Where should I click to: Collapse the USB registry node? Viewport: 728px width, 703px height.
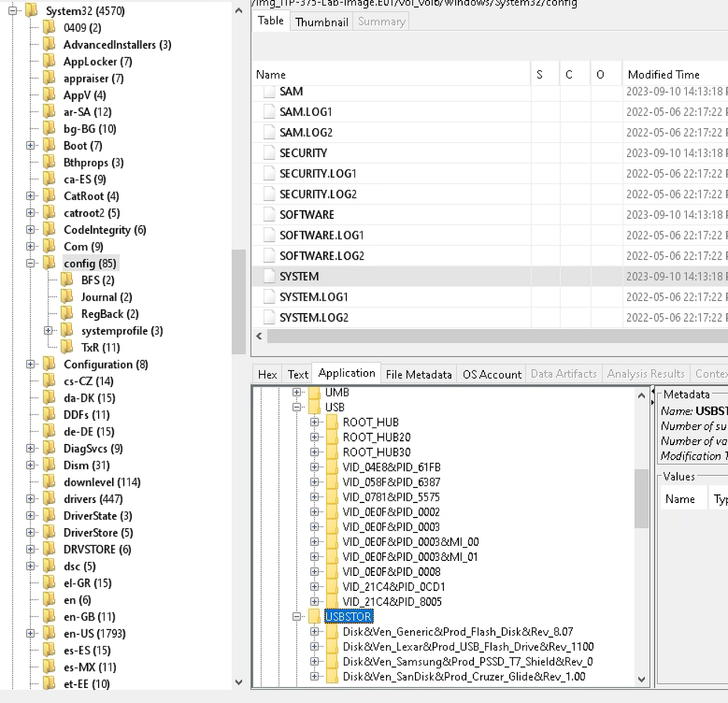296,407
